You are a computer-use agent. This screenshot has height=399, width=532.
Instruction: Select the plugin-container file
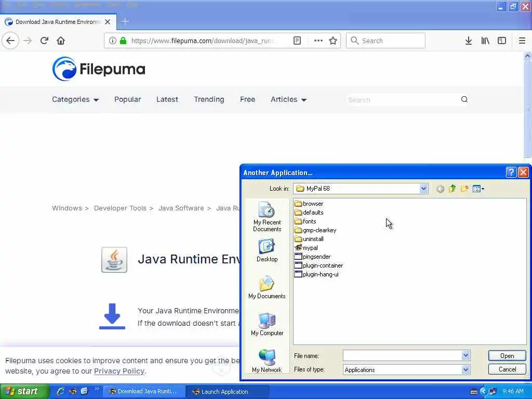point(318,265)
